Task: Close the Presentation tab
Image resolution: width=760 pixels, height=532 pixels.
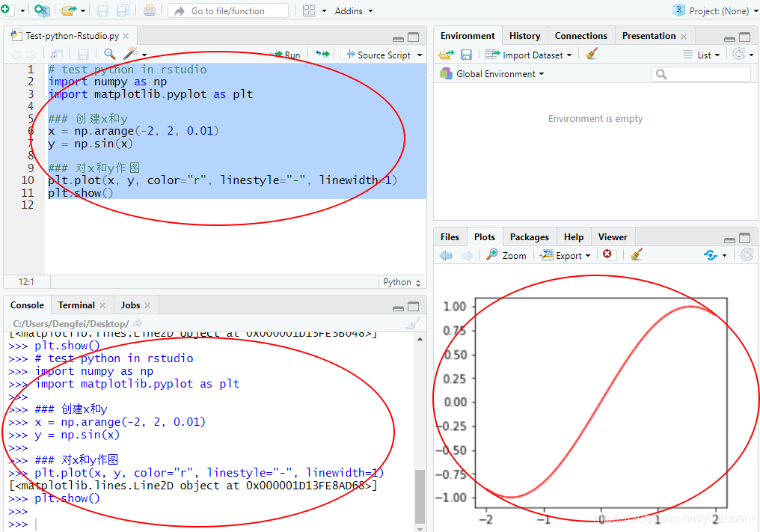Action: (684, 37)
